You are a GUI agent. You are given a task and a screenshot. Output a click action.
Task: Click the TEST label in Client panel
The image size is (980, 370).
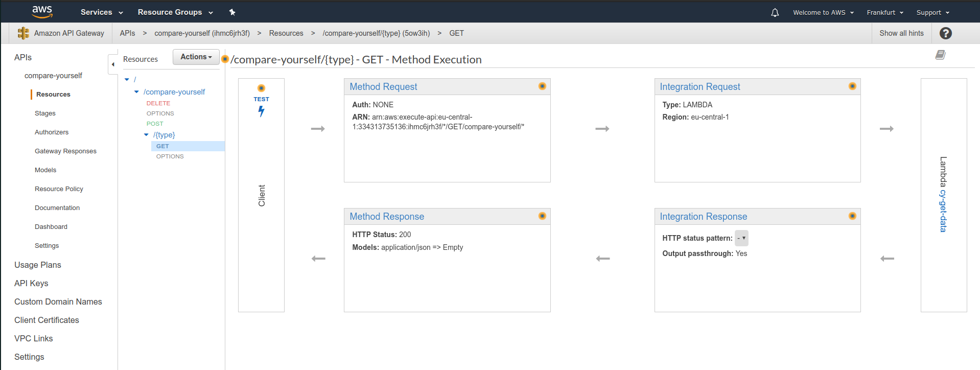pos(261,99)
